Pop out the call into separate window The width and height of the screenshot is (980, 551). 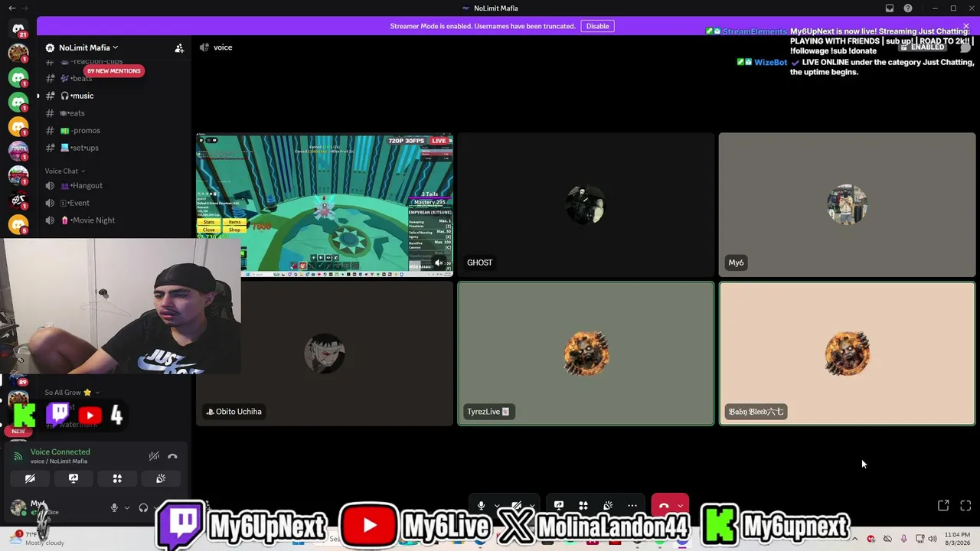[943, 506]
